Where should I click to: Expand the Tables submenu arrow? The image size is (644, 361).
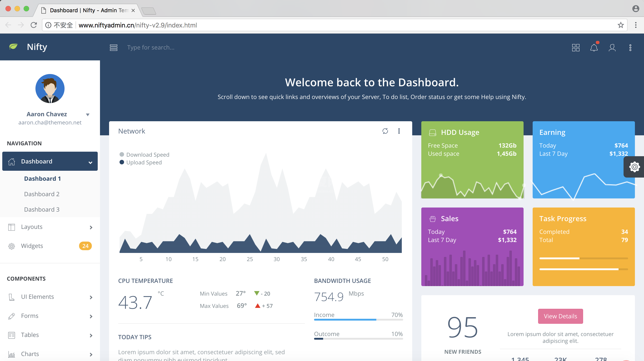(91, 336)
